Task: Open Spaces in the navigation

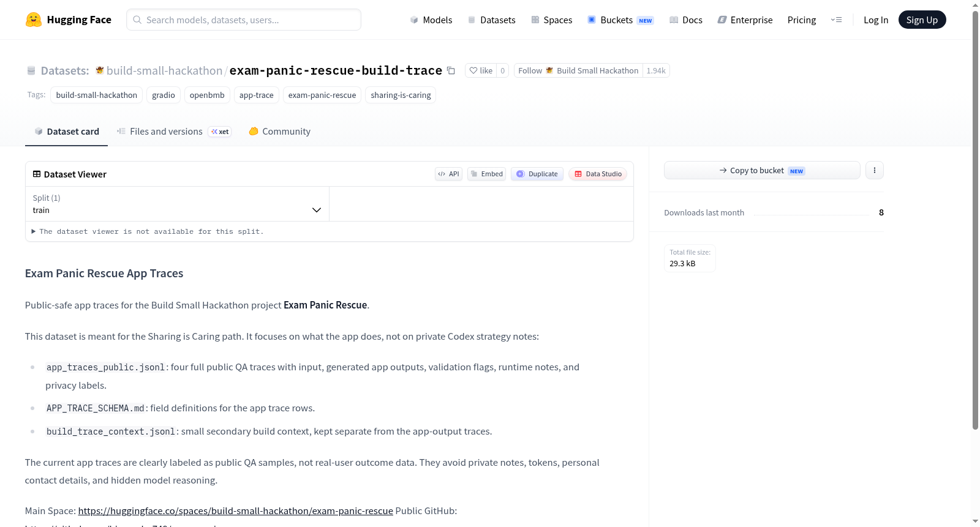Action: [551, 20]
